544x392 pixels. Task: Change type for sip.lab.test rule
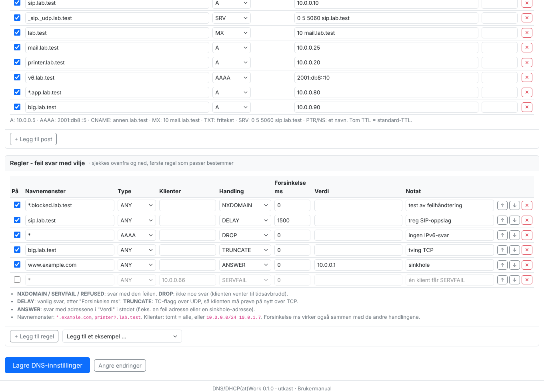click(x=137, y=220)
